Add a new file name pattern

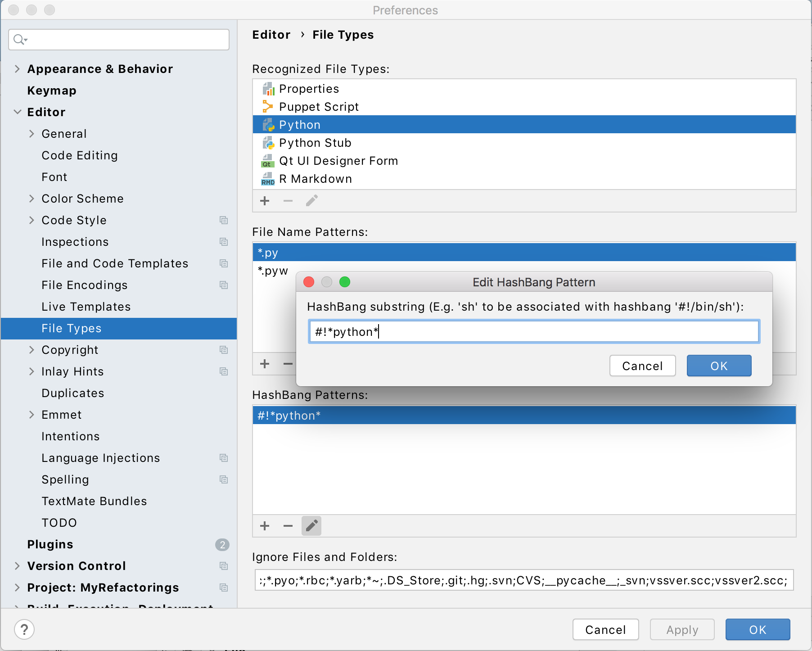click(265, 364)
